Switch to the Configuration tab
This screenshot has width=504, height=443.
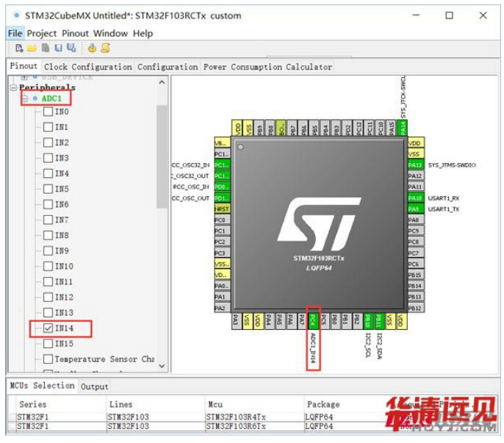[168, 67]
